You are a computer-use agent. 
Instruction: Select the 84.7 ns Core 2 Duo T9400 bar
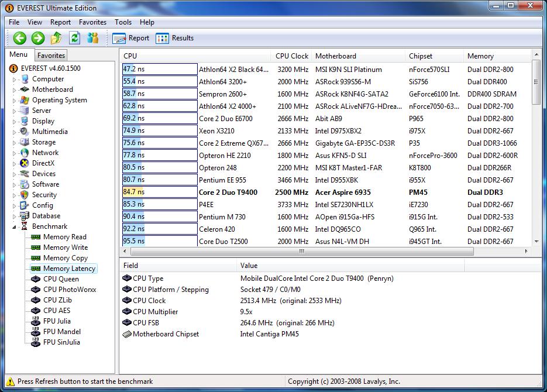[160, 192]
